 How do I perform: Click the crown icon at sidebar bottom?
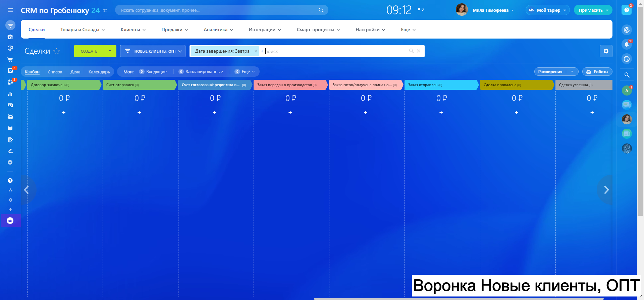click(10, 221)
